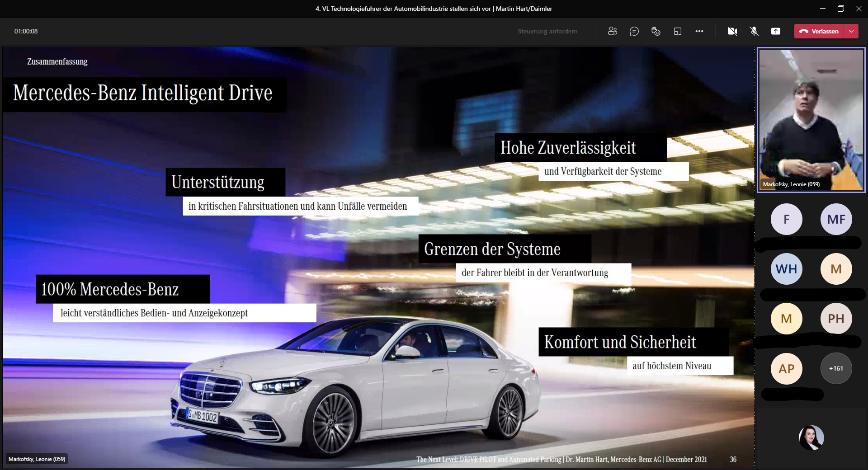Share content using the share tray icon
This screenshot has width=868, height=470.
(776, 31)
